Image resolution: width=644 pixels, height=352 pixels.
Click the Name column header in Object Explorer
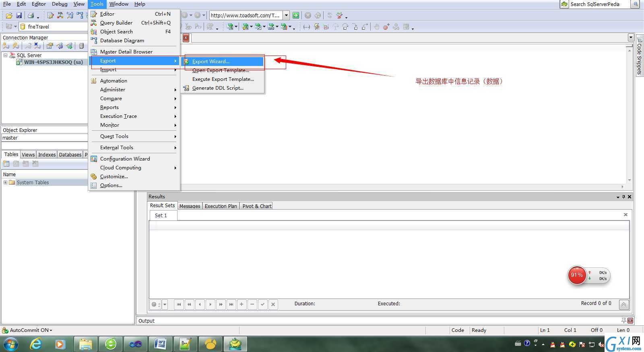pos(44,174)
